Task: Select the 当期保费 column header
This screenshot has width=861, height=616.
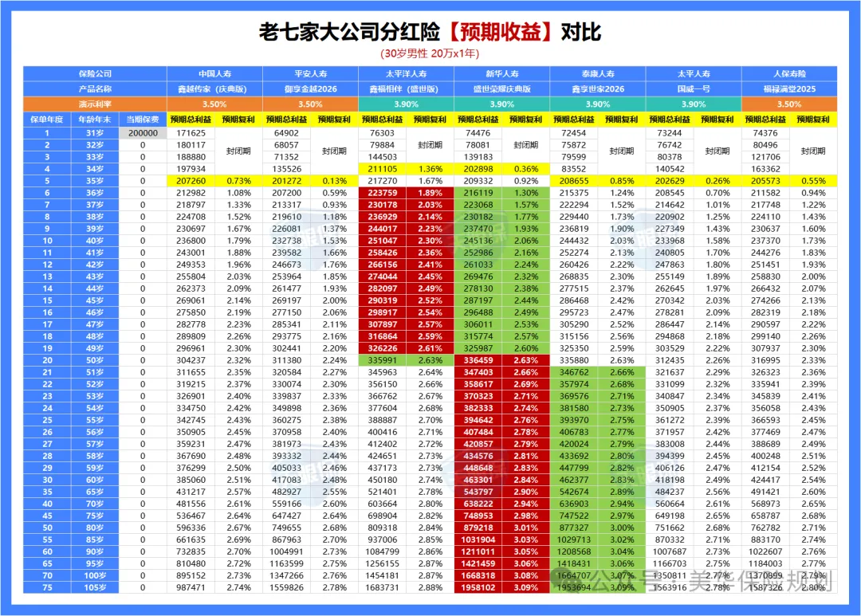Action: click(143, 119)
